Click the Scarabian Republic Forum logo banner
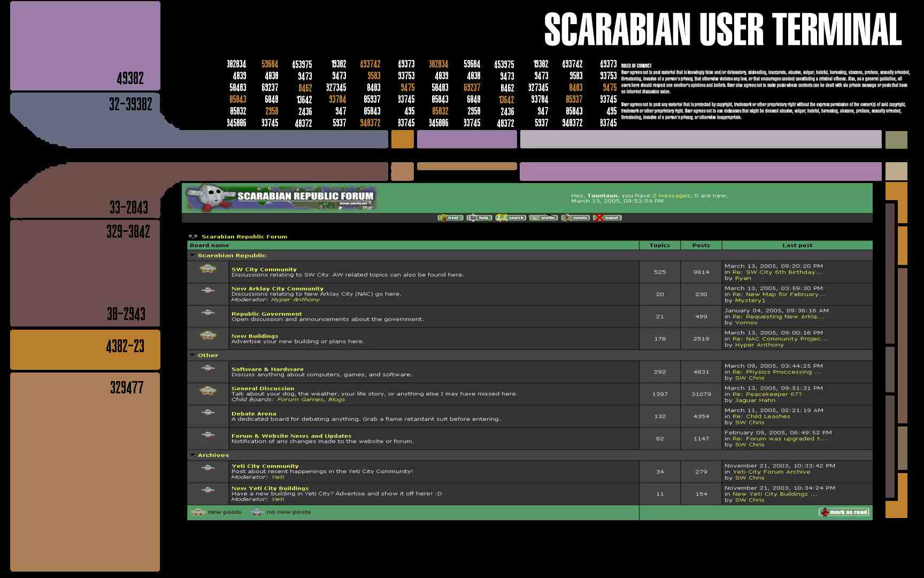924x578 pixels. coord(281,199)
